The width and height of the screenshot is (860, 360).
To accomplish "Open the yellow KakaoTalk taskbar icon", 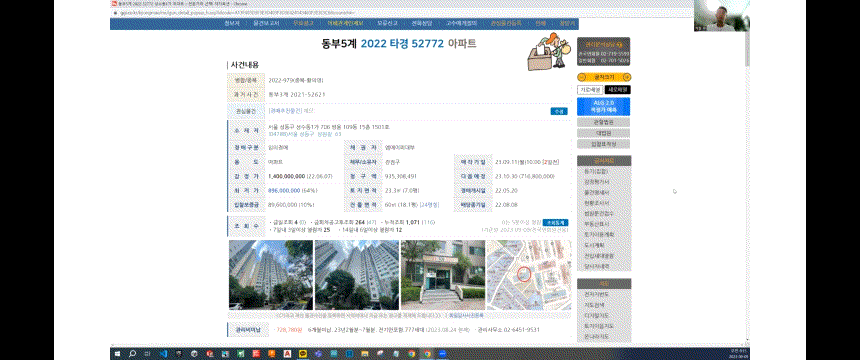I will [303, 354].
